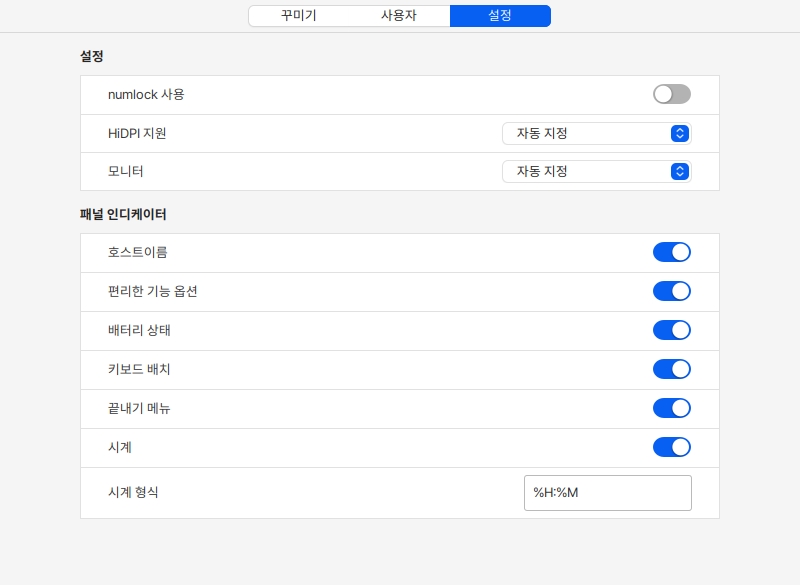Enable the numlock 사용 switch
Image resolution: width=800 pixels, height=585 pixels.
click(671, 94)
